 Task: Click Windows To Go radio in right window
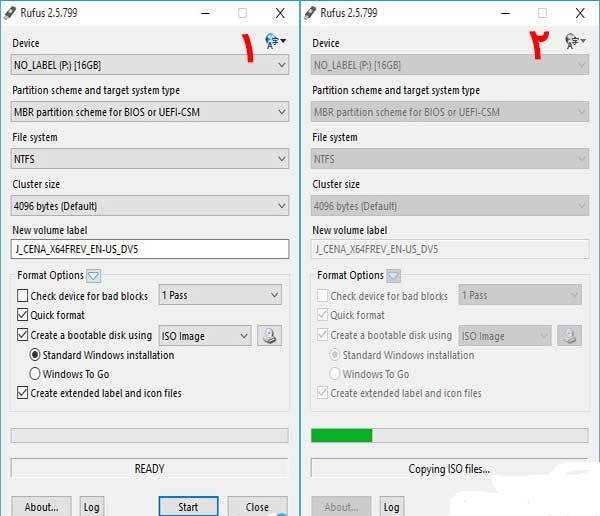(x=334, y=374)
